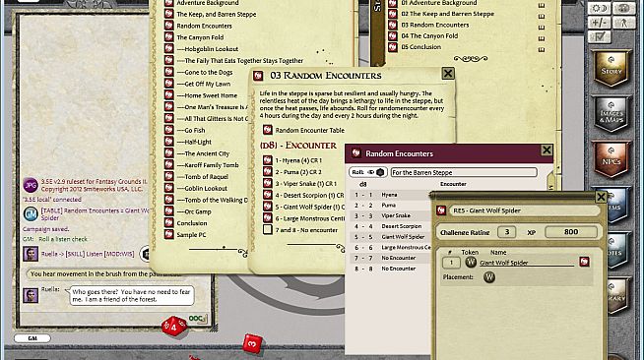This screenshot has height=360, width=644.
Task: Open link icon for 5 - Giant Wolf Spider
Action: click(x=268, y=207)
